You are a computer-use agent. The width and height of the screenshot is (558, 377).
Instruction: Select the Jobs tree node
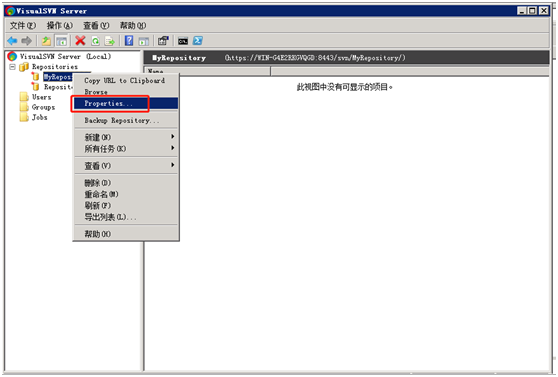[x=40, y=117]
